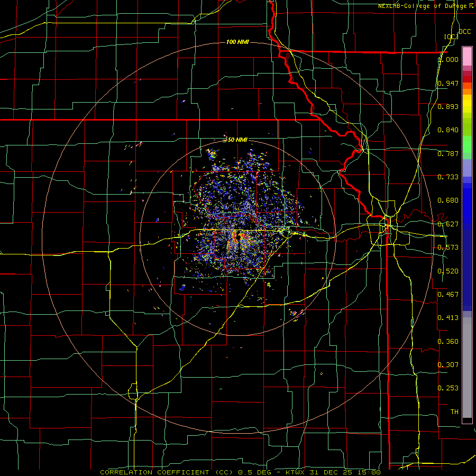Click the 0.627 scale value
Viewport: 476px width, 476px height.
(x=448, y=224)
